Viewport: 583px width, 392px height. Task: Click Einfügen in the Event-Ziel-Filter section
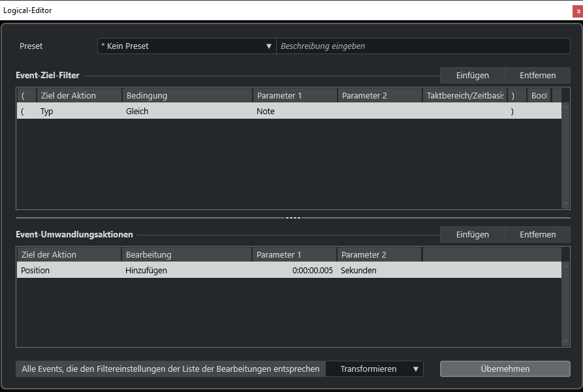(472, 76)
